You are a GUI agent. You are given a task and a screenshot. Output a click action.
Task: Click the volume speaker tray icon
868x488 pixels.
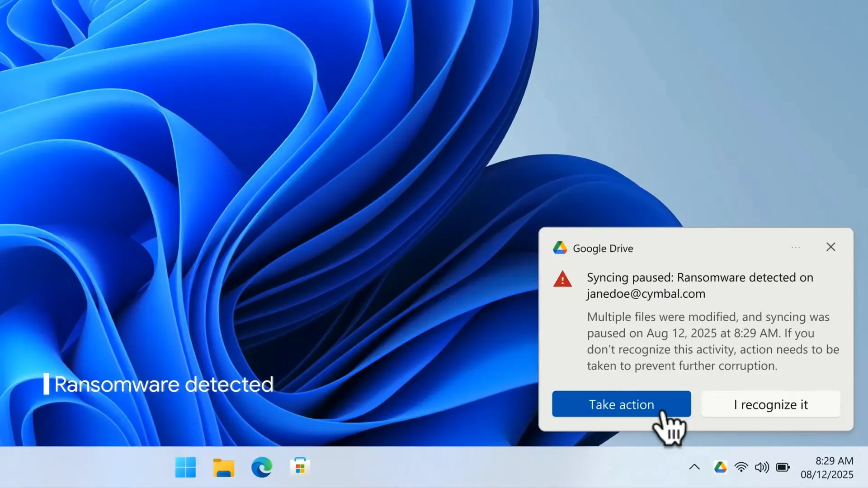[x=762, y=467]
